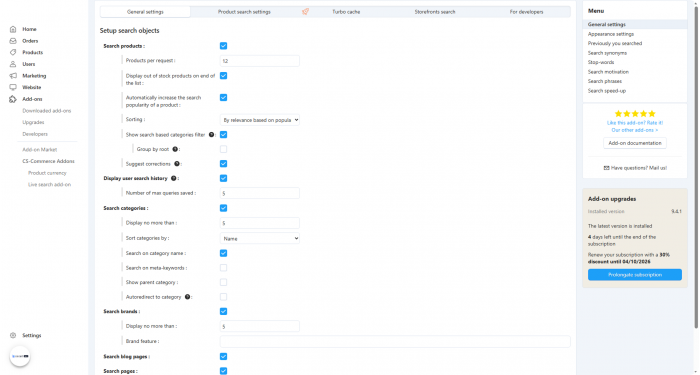The width and height of the screenshot is (700, 375).
Task: Click the Add-on documentation button
Action: (635, 143)
